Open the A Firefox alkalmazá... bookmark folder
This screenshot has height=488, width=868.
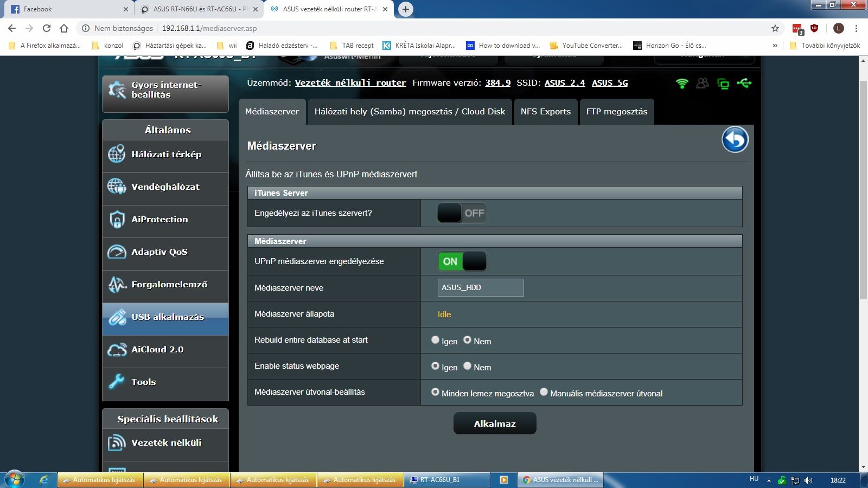click(44, 46)
